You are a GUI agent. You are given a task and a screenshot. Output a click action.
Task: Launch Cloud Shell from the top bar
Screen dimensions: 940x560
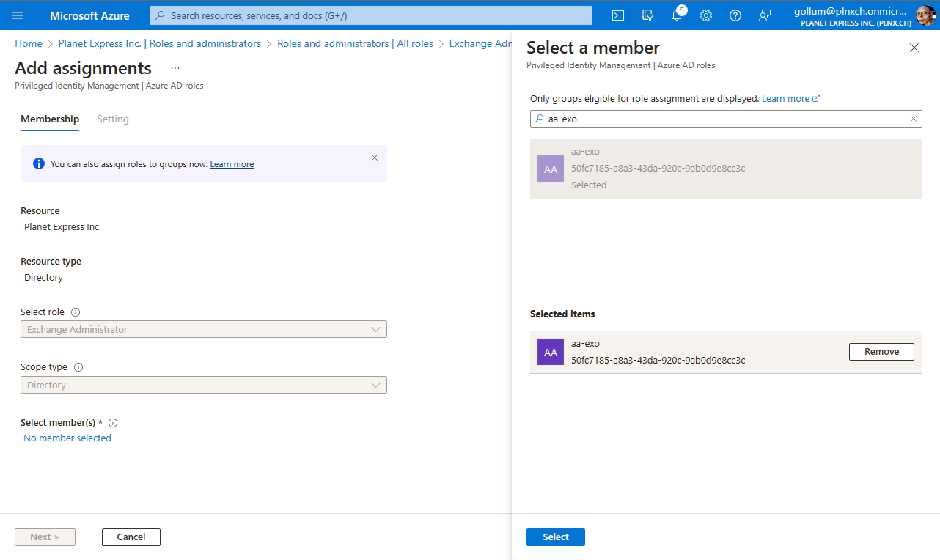click(x=618, y=15)
